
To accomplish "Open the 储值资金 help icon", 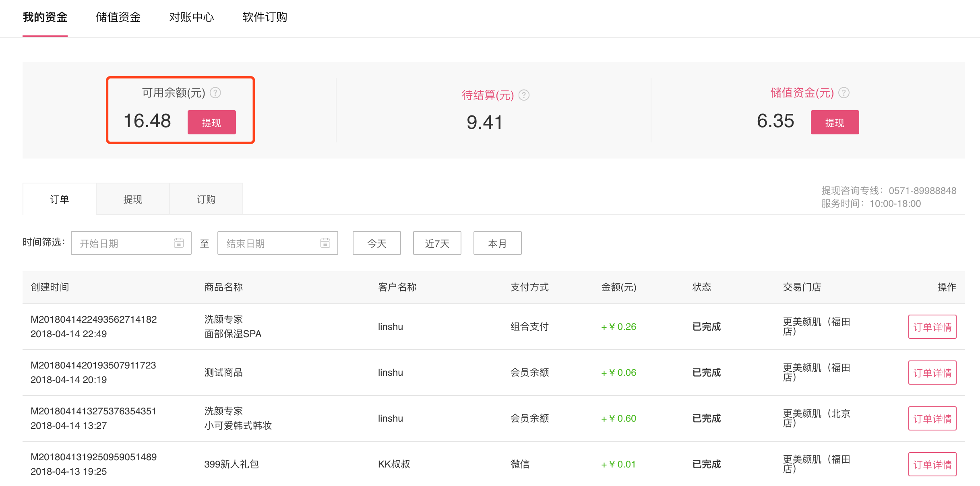I will [844, 93].
